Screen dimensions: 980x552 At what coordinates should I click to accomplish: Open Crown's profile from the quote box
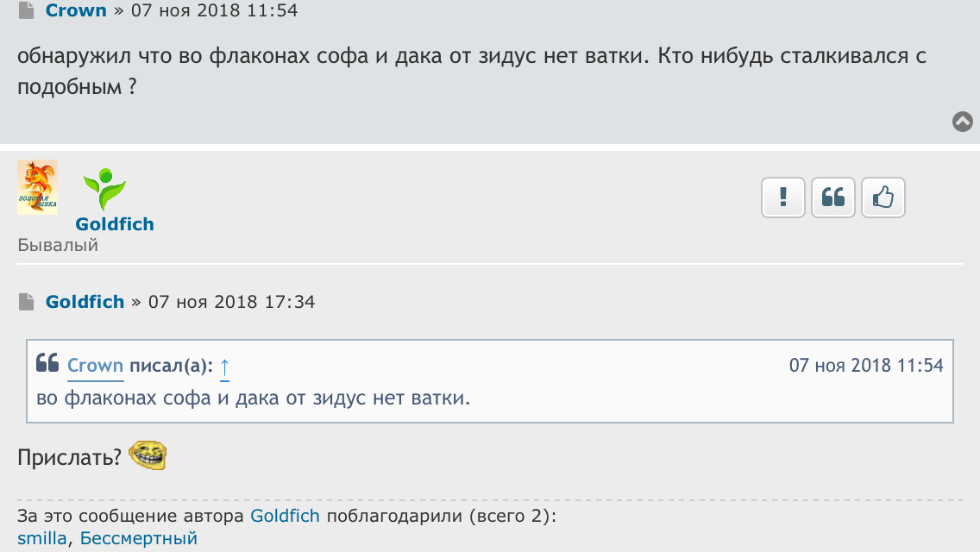(x=95, y=366)
